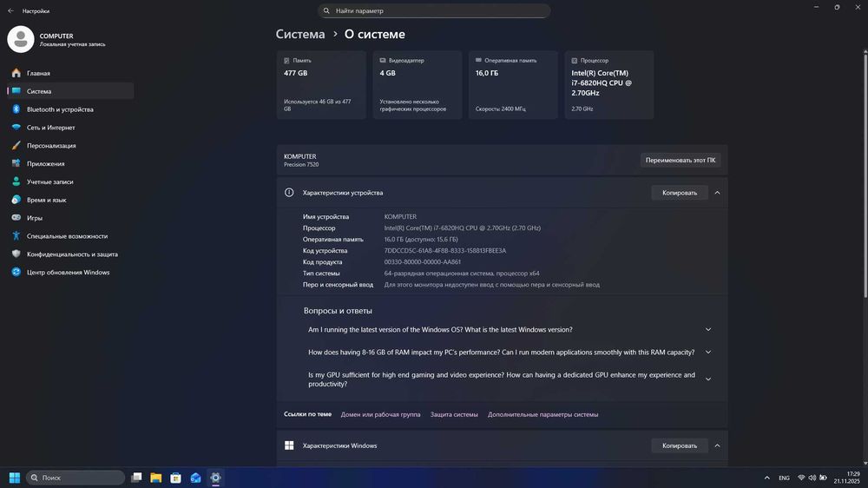
Task: Open Домен или рабочая группа link
Action: pos(380,414)
